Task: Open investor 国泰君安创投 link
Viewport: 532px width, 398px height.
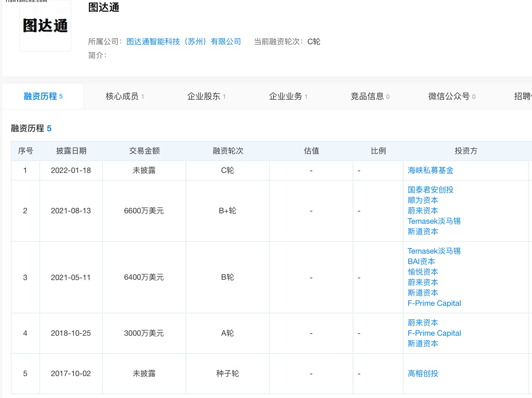Action: [430, 190]
